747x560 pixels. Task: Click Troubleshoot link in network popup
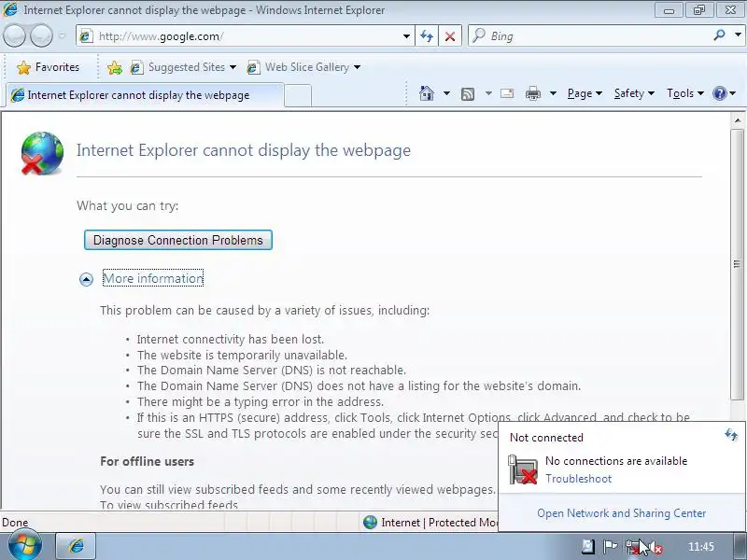coord(578,479)
